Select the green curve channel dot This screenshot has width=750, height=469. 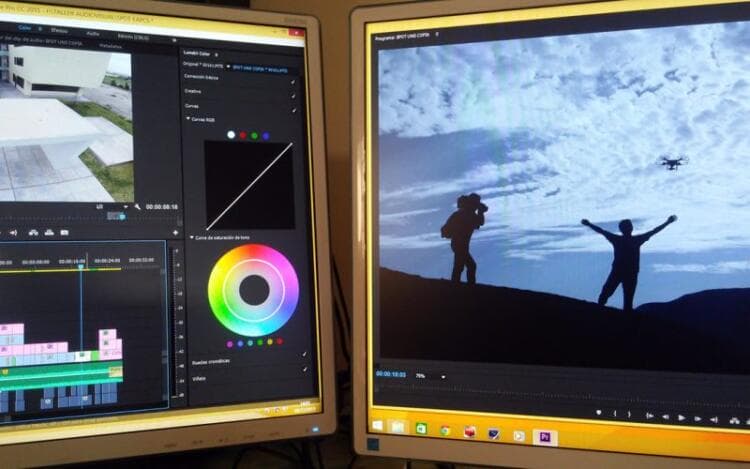click(254, 136)
